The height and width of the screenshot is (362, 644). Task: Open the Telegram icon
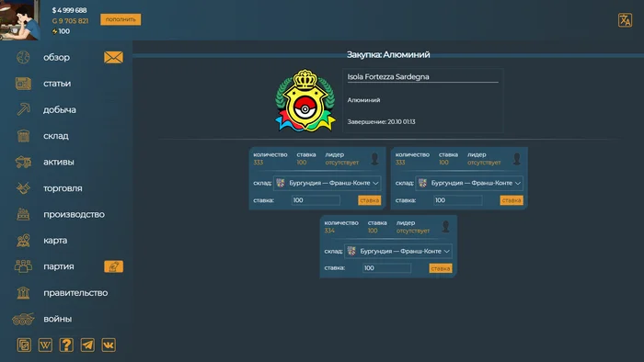pos(87,345)
